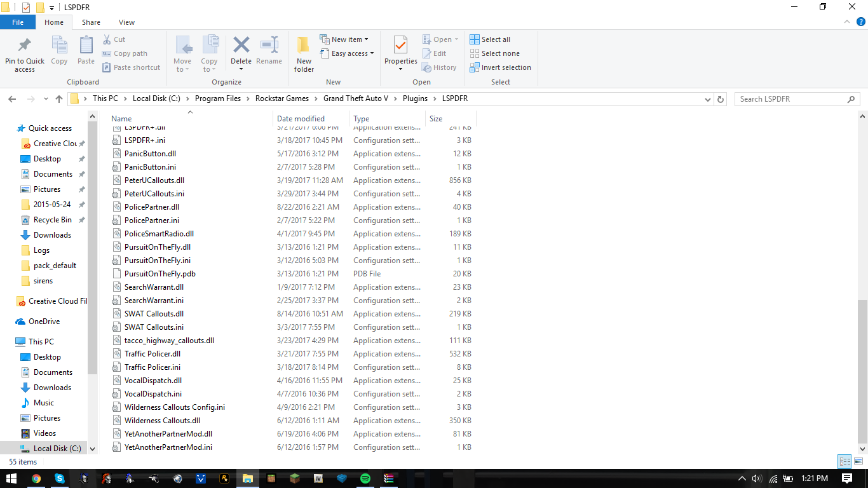Click the Pin to Quick access icon

pyautogui.click(x=25, y=45)
